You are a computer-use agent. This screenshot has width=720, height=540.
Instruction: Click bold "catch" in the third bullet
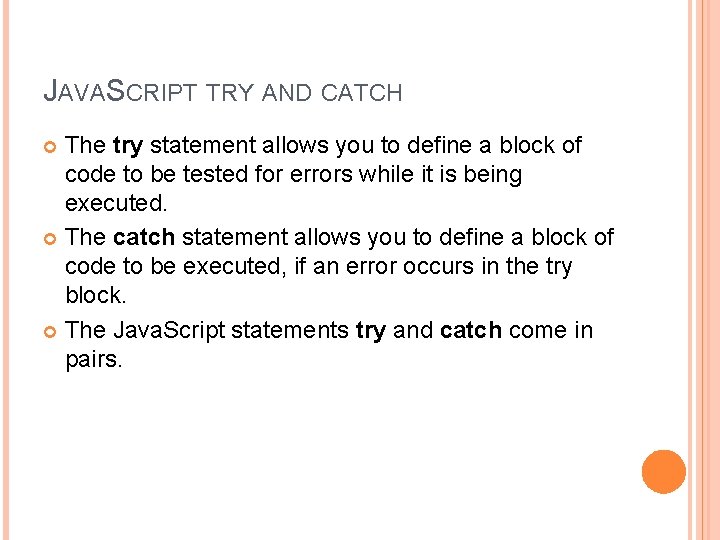(471, 330)
